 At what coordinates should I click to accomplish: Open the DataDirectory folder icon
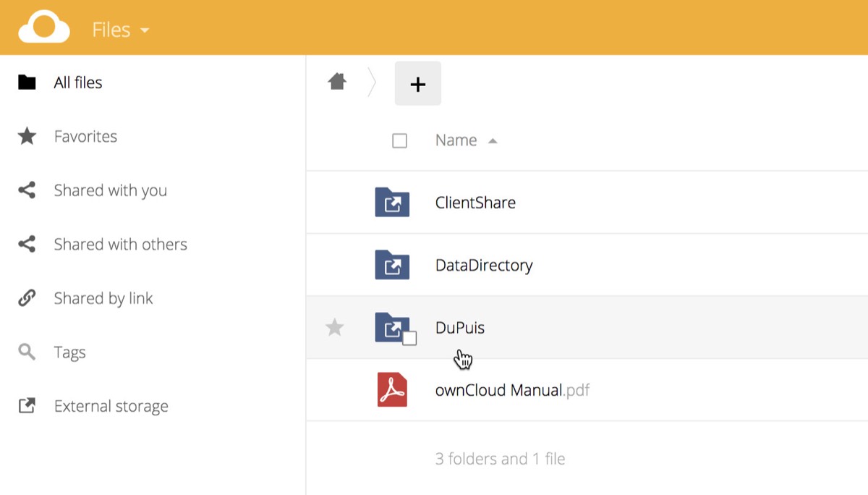click(x=392, y=266)
